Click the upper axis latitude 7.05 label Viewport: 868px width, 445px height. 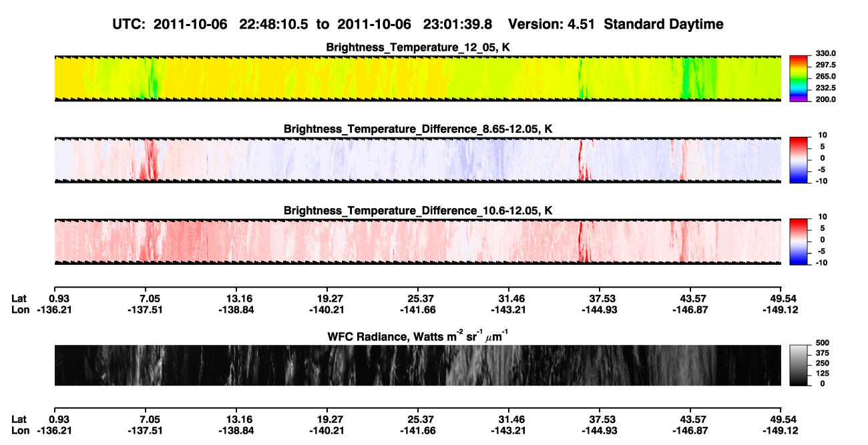(150, 298)
